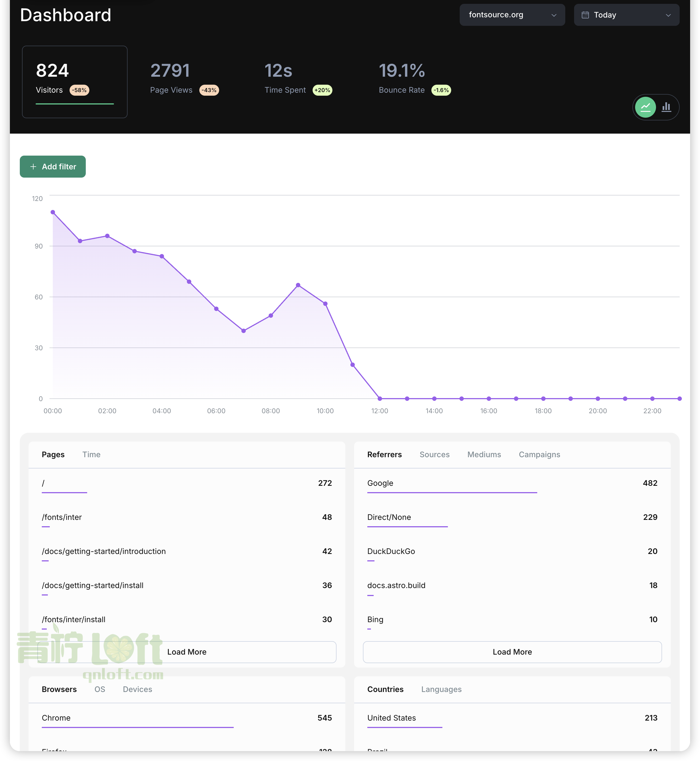Viewport: 700px width, 761px height.
Task: Click the 213 count for United States
Action: 651,718
